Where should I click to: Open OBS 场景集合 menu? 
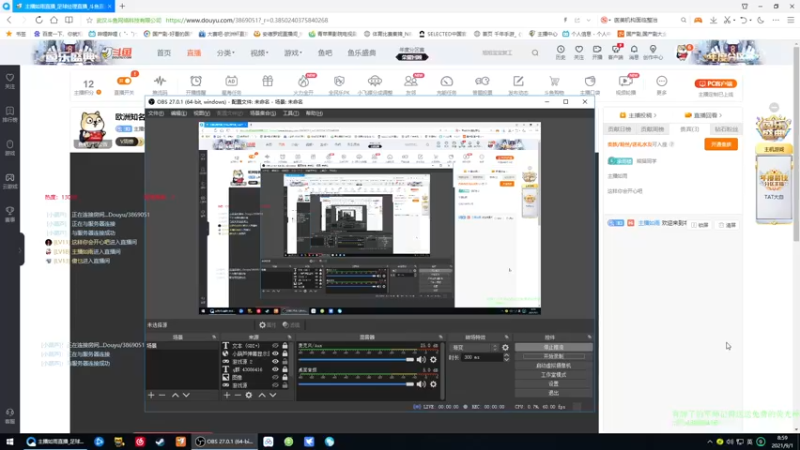click(x=263, y=113)
